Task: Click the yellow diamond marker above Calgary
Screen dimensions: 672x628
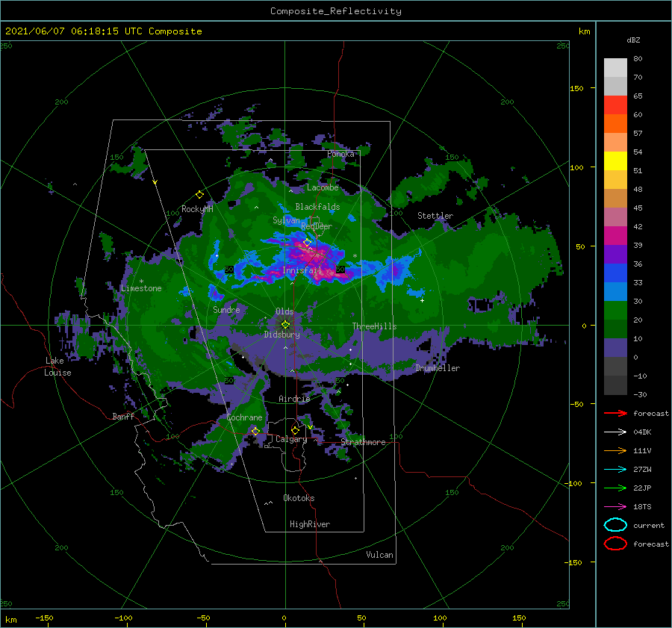Action: pyautogui.click(x=295, y=430)
